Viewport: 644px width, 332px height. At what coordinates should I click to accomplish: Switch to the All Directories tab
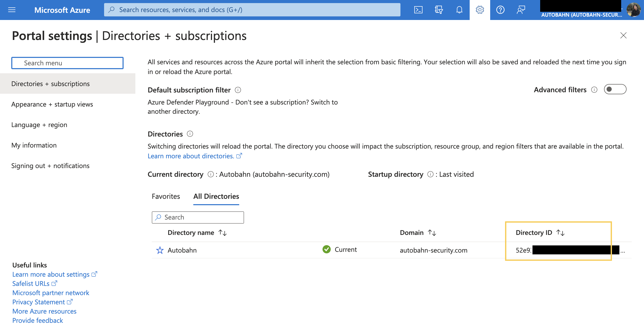point(216,196)
